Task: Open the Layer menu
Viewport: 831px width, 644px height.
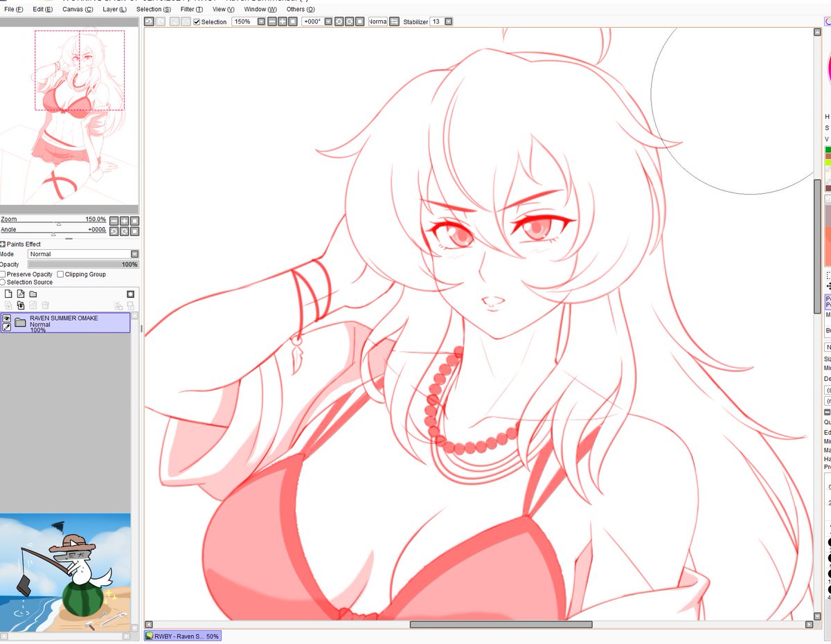Action: 114,9
